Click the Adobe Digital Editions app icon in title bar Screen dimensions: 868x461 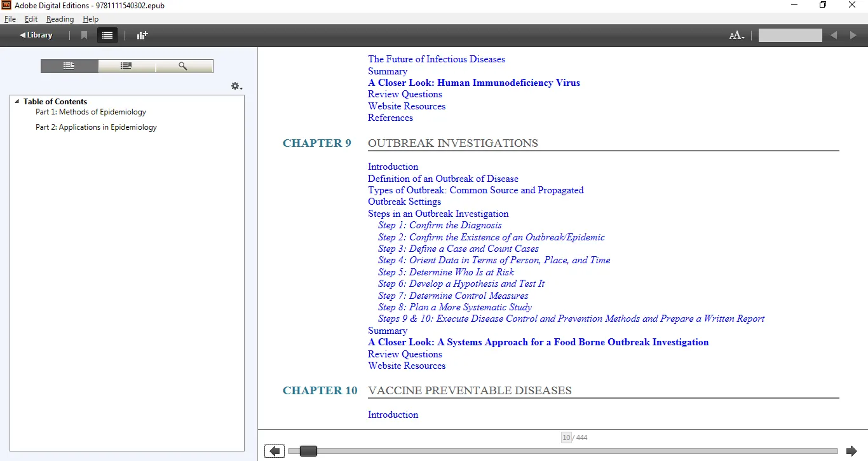tap(6, 5)
